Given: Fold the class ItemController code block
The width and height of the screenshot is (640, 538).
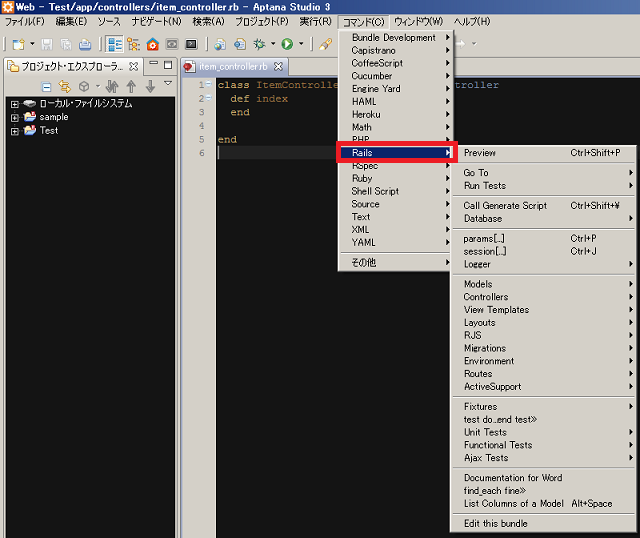Looking at the screenshot, I should [x=207, y=85].
